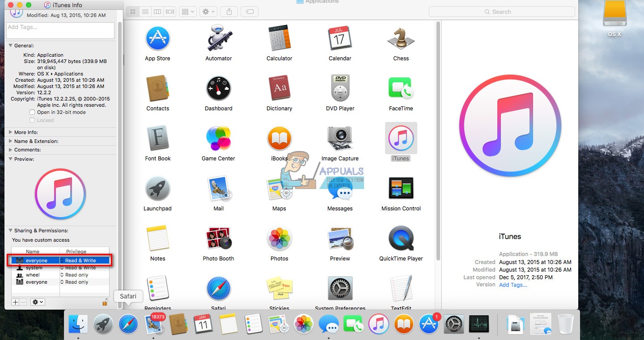The image size is (644, 340).
Task: Expand the Name & Extension section
Action: (x=10, y=141)
